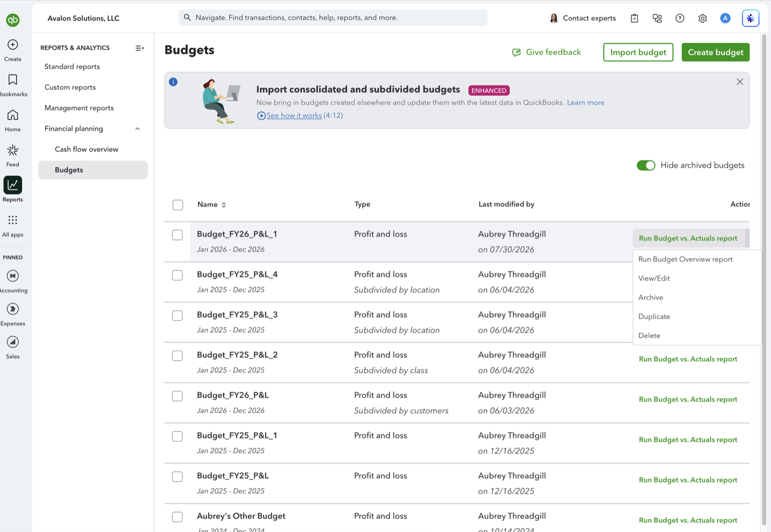Dismiss the import budgets banner
This screenshot has height=532, width=771.
(x=740, y=82)
